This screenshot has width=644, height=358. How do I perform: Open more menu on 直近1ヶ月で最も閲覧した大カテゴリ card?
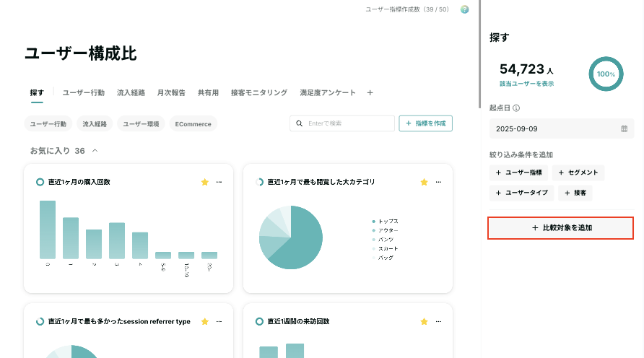click(x=438, y=182)
